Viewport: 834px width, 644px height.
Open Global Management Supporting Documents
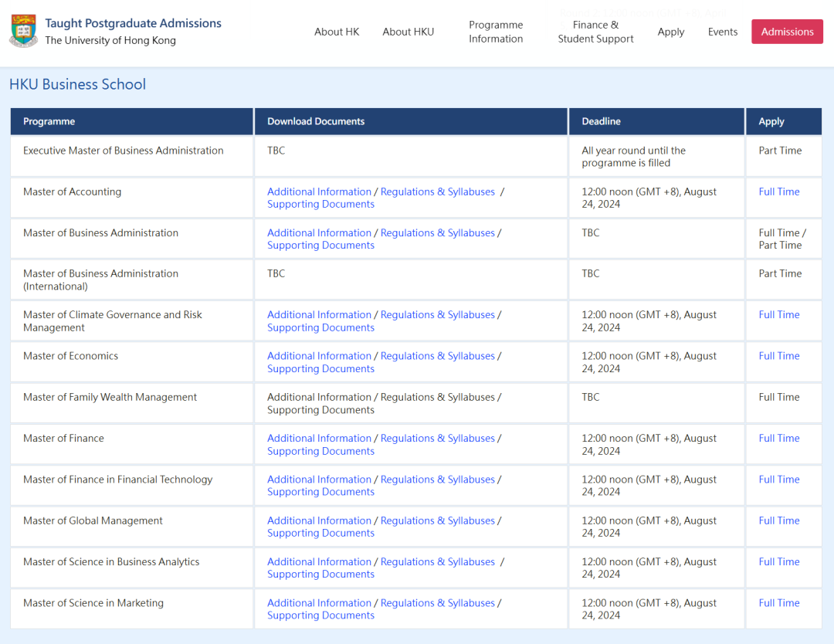pyautogui.click(x=320, y=534)
